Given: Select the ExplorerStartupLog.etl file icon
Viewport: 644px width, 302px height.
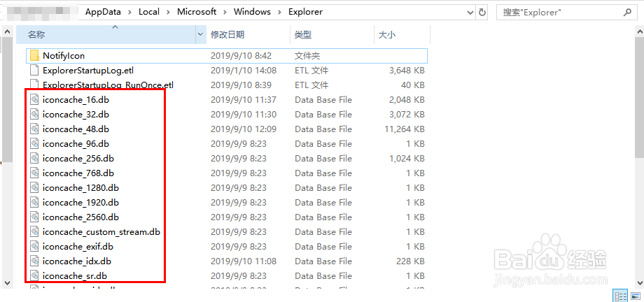Looking at the screenshot, I should (34, 70).
